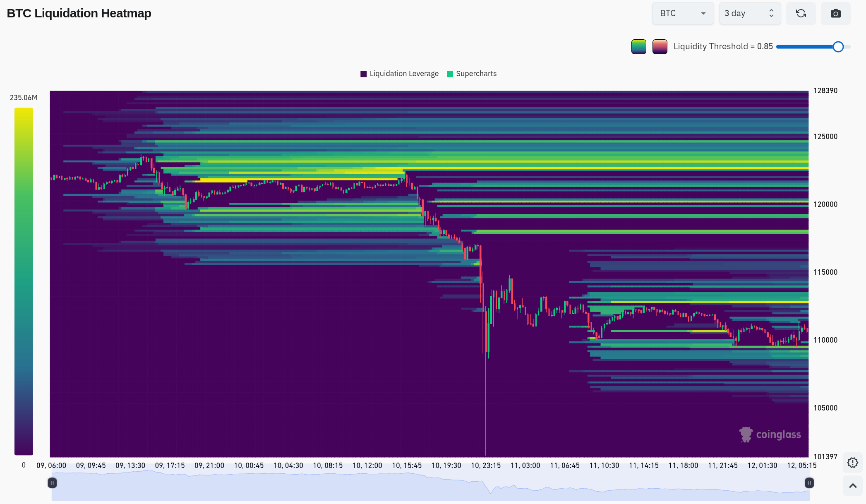
Task: Click the 10, 04:30 time axis label
Action: click(288, 466)
